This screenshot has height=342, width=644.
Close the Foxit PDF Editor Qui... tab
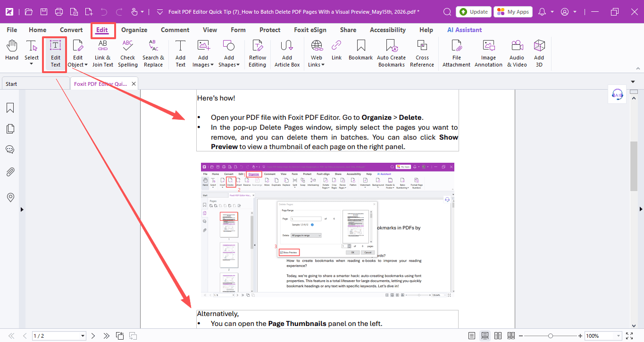point(134,84)
